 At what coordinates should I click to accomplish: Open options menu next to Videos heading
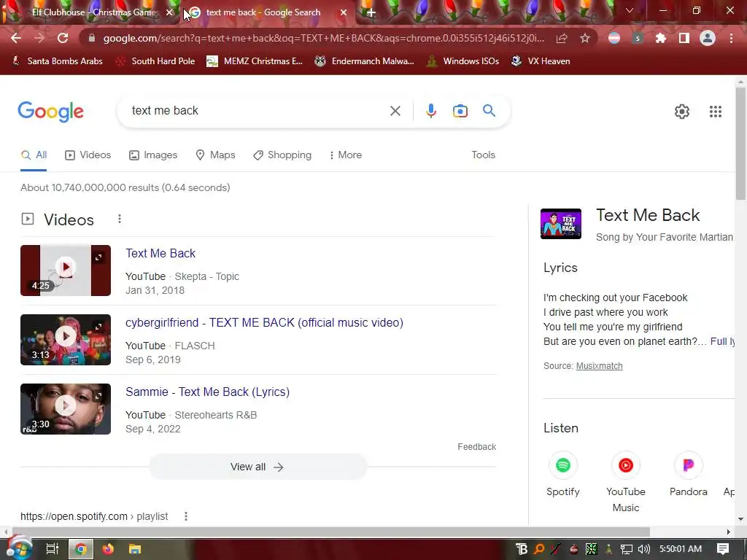[x=120, y=219]
